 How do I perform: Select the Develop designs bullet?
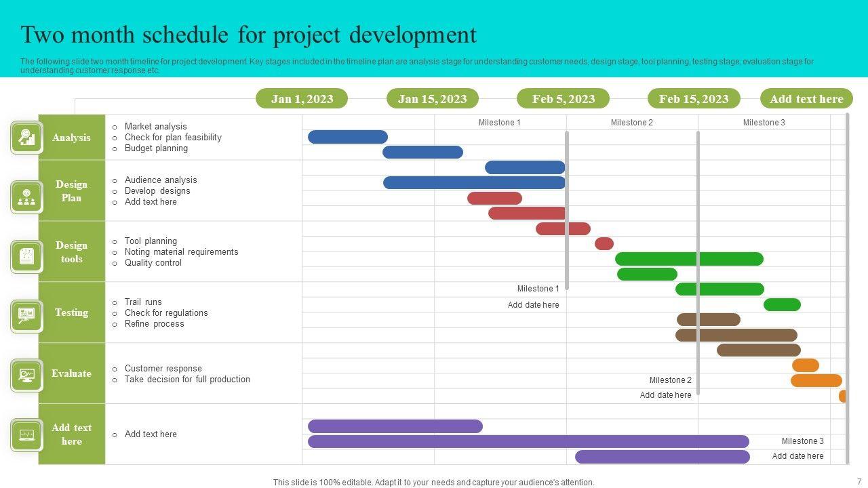pos(157,191)
